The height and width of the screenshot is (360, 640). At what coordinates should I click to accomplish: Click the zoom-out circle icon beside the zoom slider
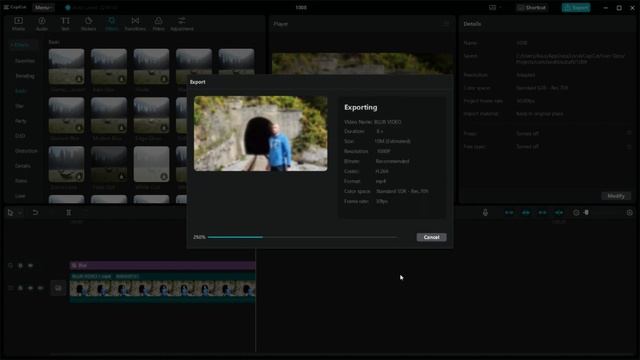[576, 213]
